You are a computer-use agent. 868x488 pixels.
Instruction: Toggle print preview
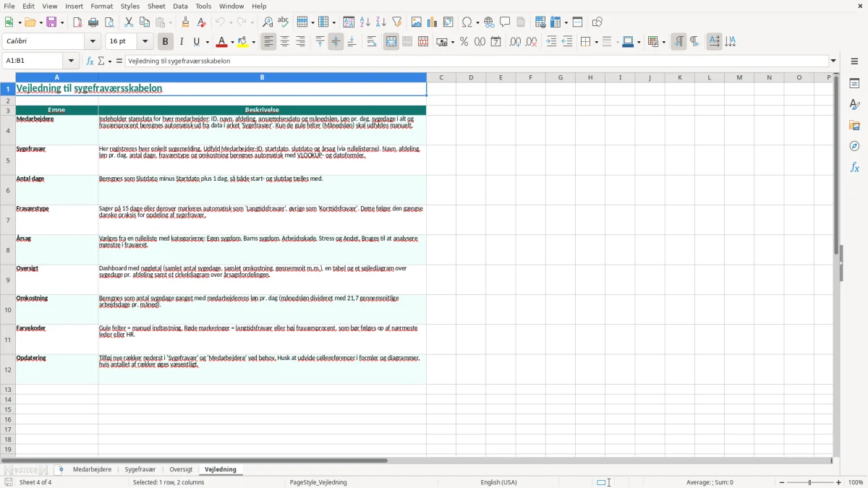point(109,22)
